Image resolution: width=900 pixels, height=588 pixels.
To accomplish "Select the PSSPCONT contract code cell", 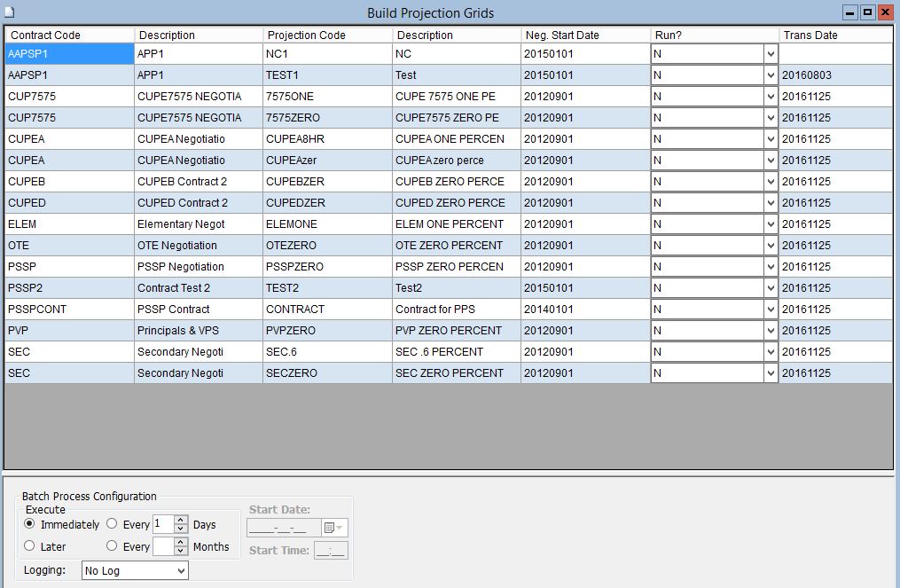I will [x=69, y=310].
